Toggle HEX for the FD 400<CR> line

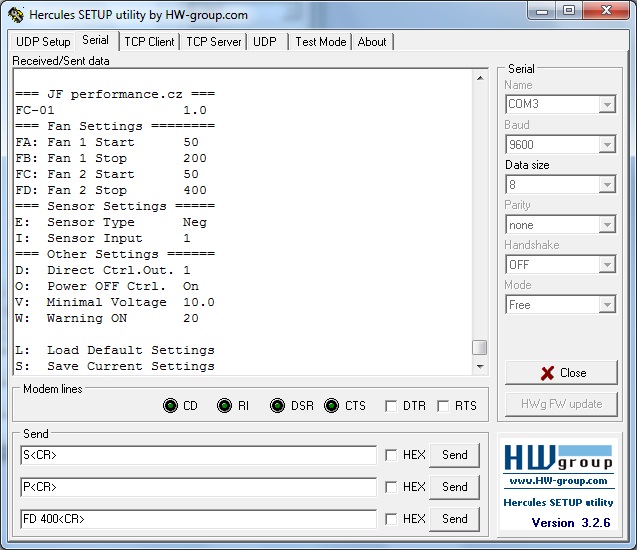(x=391, y=519)
